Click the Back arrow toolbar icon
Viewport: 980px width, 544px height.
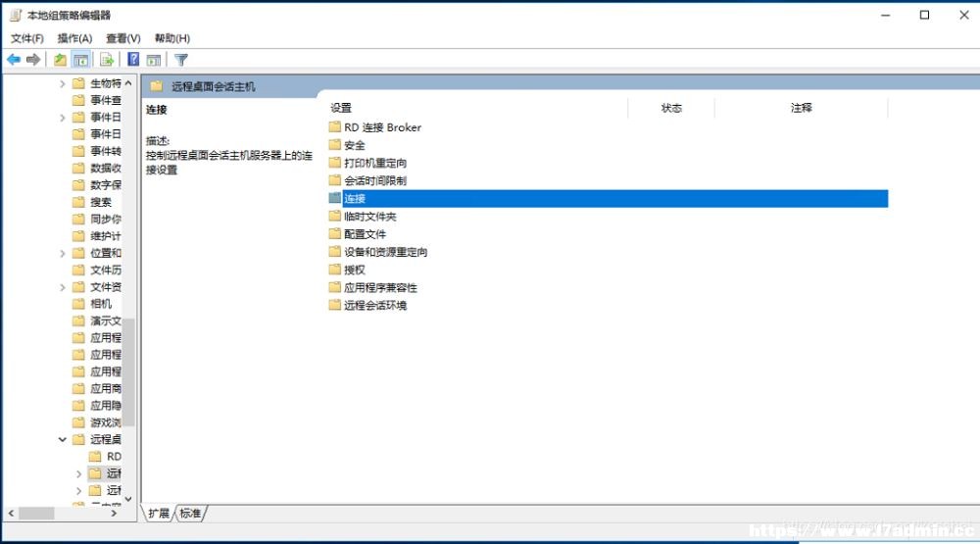click(14, 60)
